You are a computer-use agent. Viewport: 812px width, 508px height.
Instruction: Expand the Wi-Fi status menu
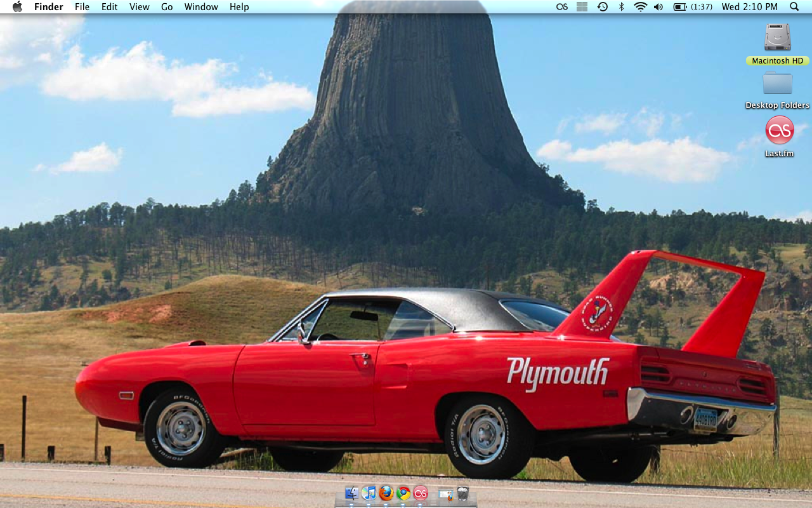(x=641, y=7)
